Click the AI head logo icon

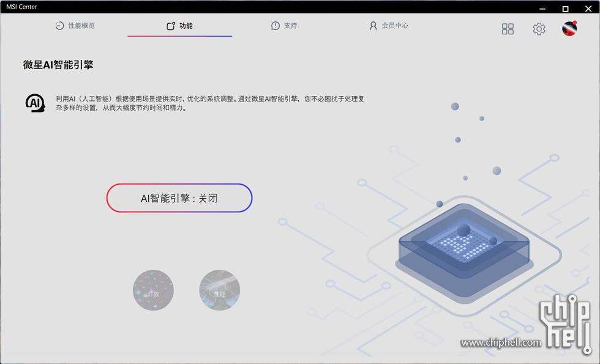pyautogui.click(x=36, y=103)
